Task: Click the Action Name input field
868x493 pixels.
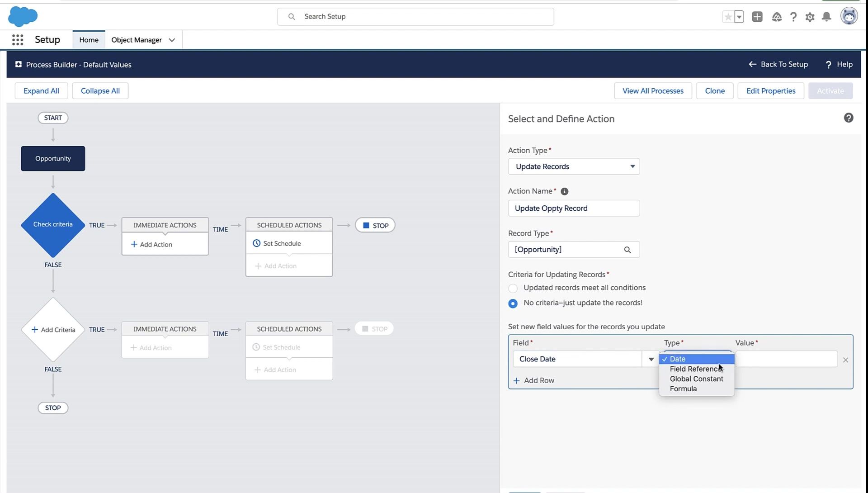Action: pos(574,208)
